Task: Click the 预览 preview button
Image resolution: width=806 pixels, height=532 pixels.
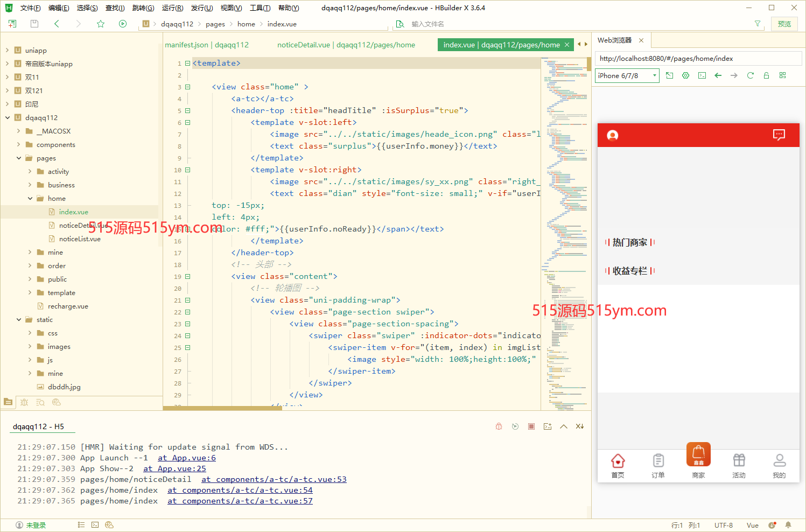Action: coord(784,24)
